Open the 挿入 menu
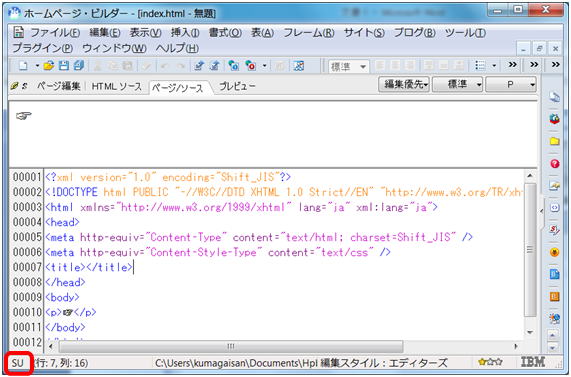Screen dimensions: 571x377 click(185, 33)
